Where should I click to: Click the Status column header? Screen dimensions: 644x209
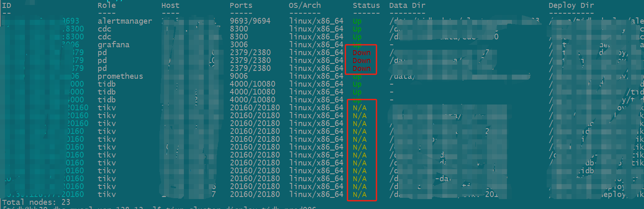[x=366, y=5]
